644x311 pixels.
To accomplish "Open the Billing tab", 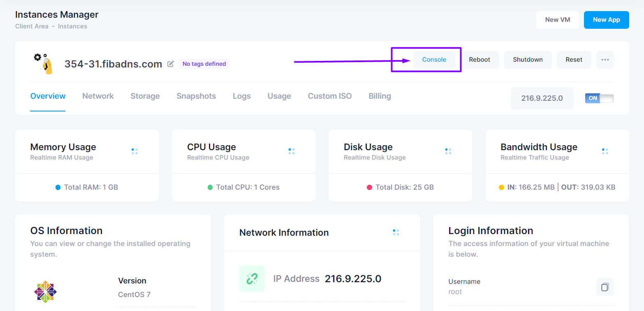I will (380, 96).
